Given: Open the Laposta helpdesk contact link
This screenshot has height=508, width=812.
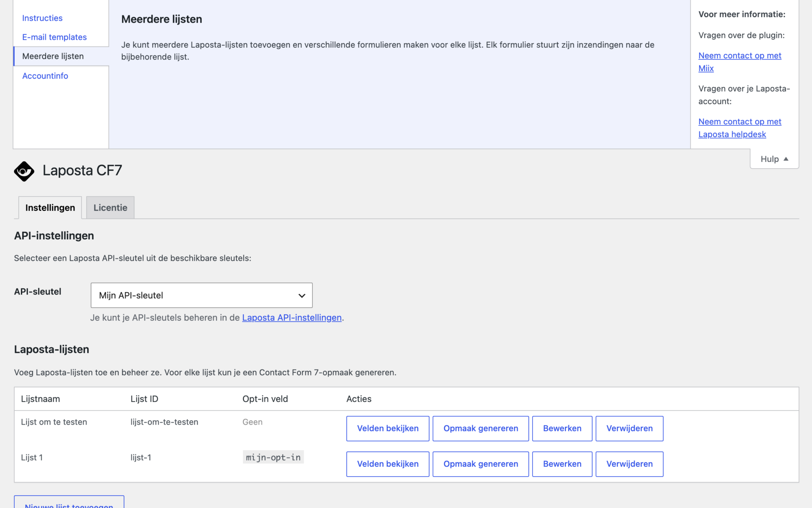Looking at the screenshot, I should tap(740, 128).
